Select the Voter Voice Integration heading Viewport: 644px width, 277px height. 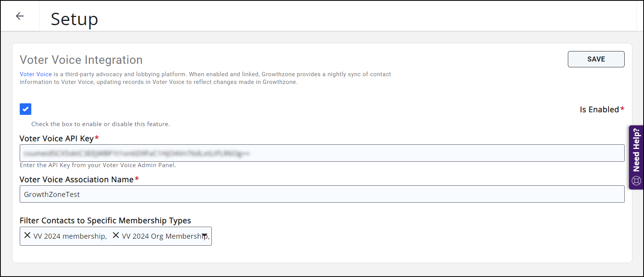tap(81, 60)
